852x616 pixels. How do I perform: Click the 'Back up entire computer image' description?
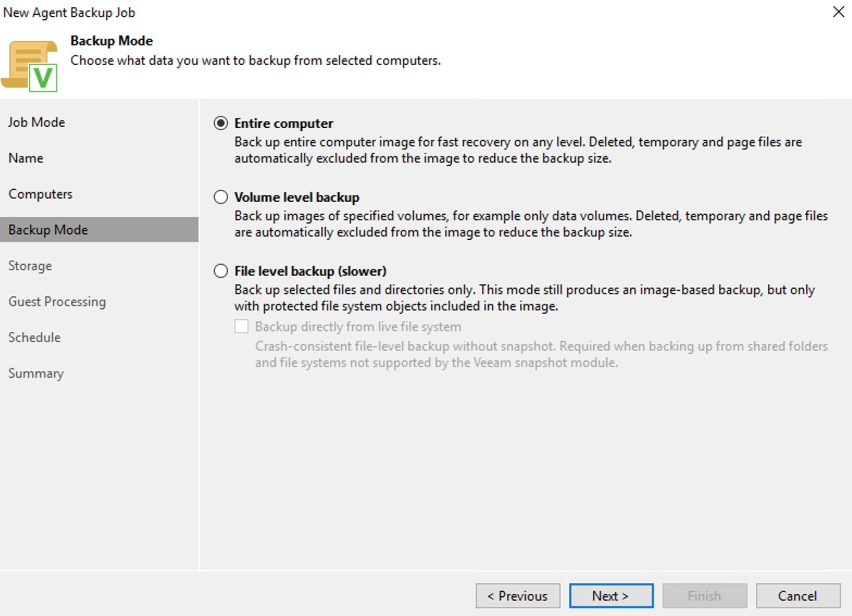[518, 150]
